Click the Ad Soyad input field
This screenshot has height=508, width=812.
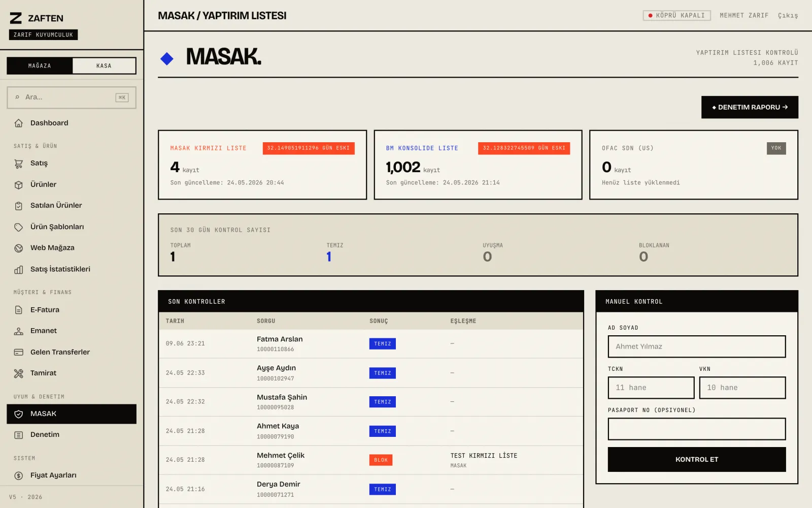point(697,346)
